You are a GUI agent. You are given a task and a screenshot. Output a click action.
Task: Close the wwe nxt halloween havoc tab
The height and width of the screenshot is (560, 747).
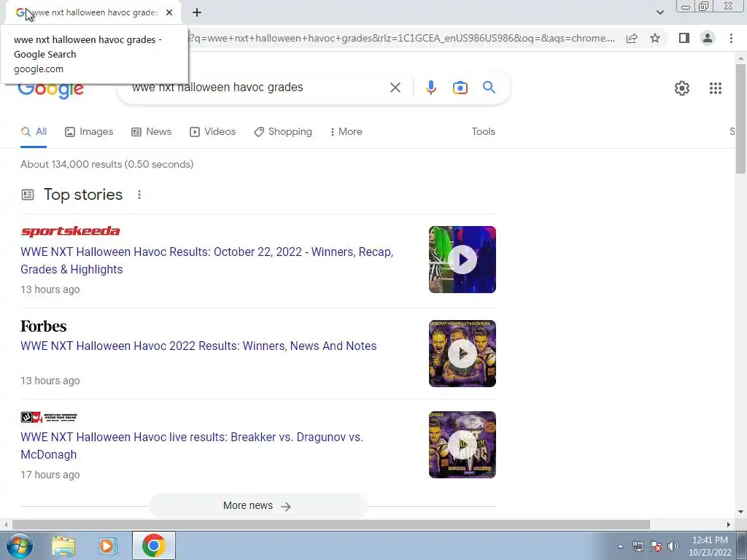click(x=169, y=12)
